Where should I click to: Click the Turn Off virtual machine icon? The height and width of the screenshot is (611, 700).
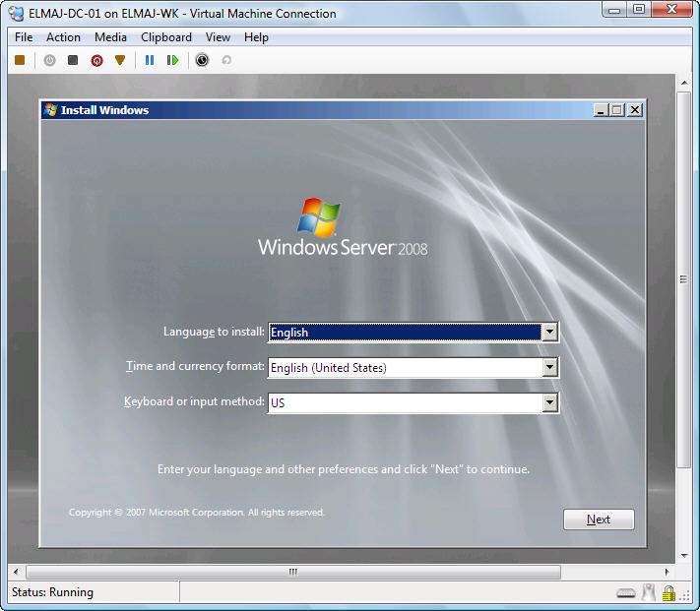[x=73, y=60]
